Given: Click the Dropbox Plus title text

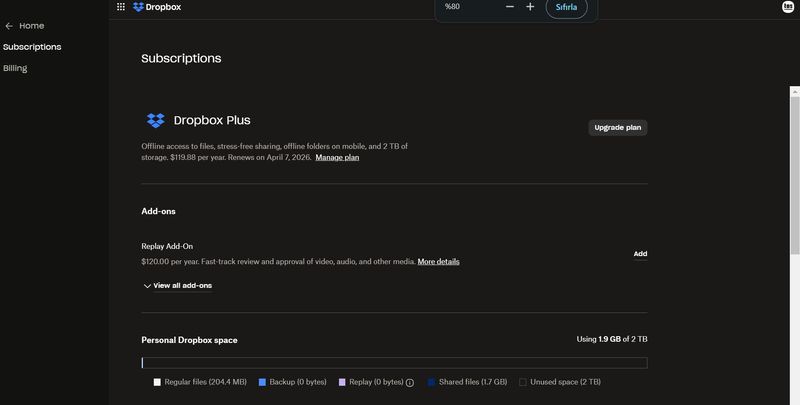Looking at the screenshot, I should pyautogui.click(x=212, y=120).
